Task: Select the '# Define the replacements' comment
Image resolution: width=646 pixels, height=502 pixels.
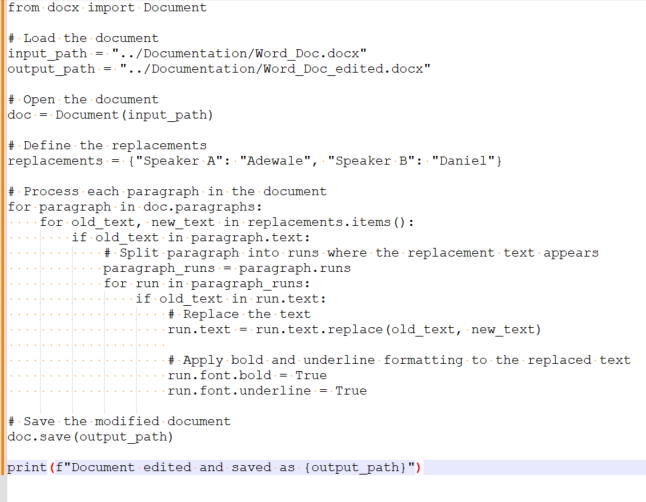Action: (107, 145)
